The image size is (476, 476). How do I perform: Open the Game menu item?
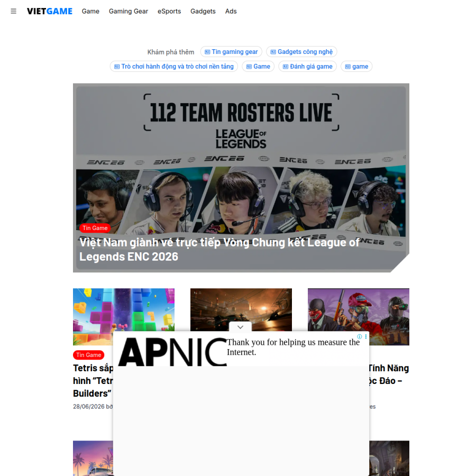[90, 11]
